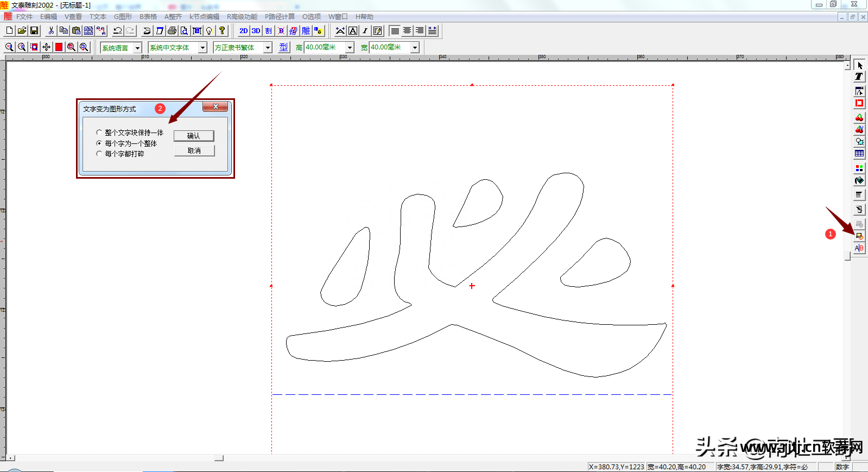Open the F文件 menu

pyautogui.click(x=24, y=17)
